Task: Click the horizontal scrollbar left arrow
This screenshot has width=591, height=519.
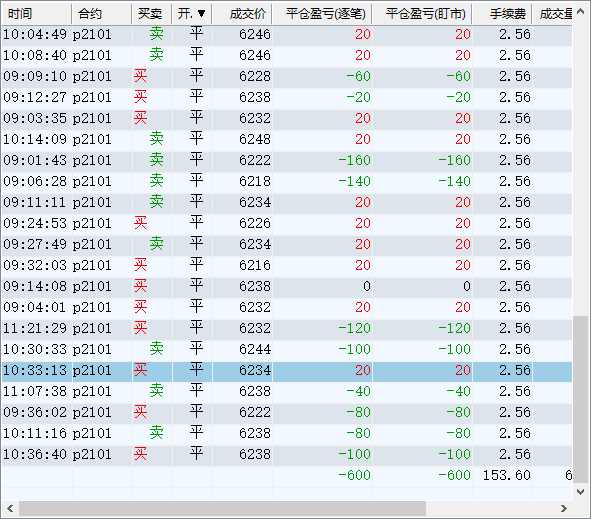Action: [x=10, y=508]
